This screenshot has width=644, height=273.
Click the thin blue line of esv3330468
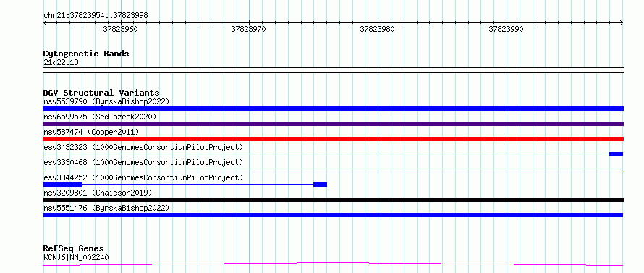click(333, 169)
